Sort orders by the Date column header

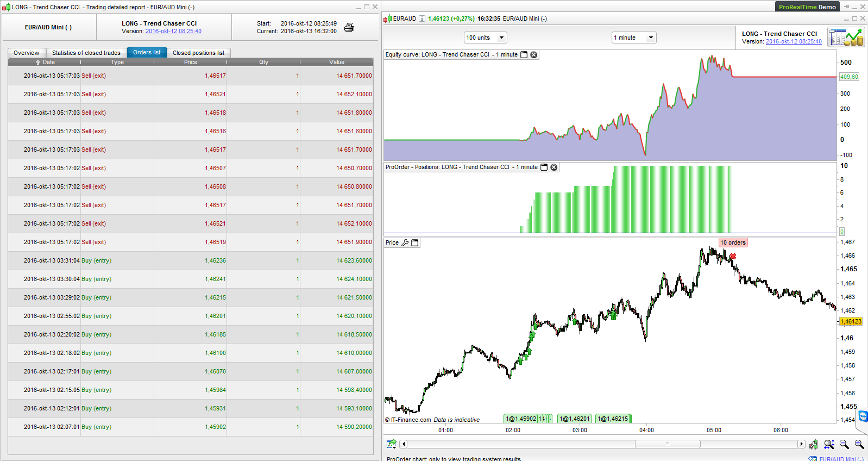point(46,63)
